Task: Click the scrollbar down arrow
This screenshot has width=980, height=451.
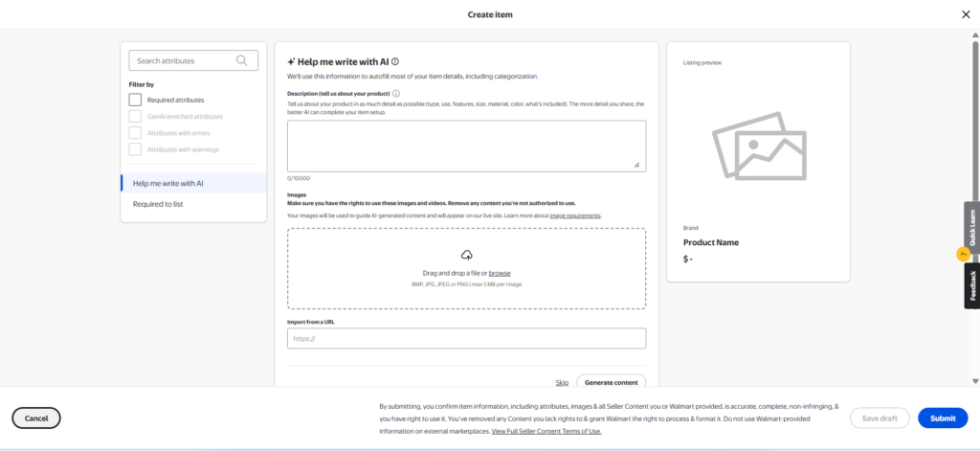Action: [x=975, y=381]
